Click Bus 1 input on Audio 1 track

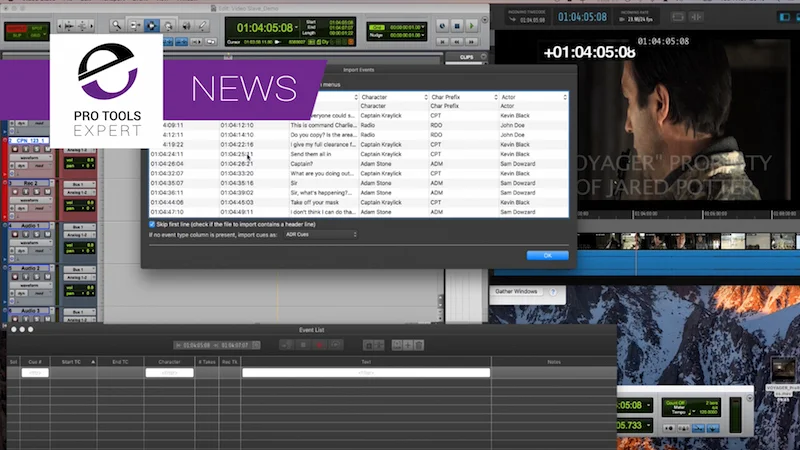point(79,227)
